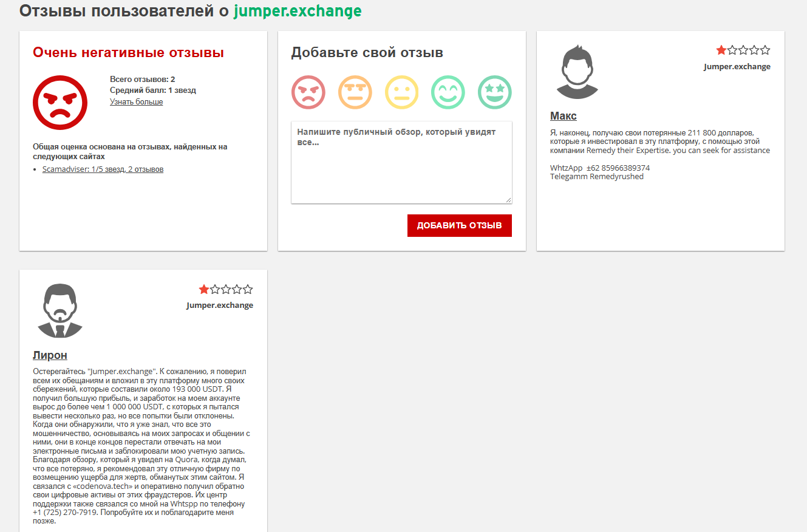
Task: Open the Узнать больше link
Action: pyautogui.click(x=136, y=101)
